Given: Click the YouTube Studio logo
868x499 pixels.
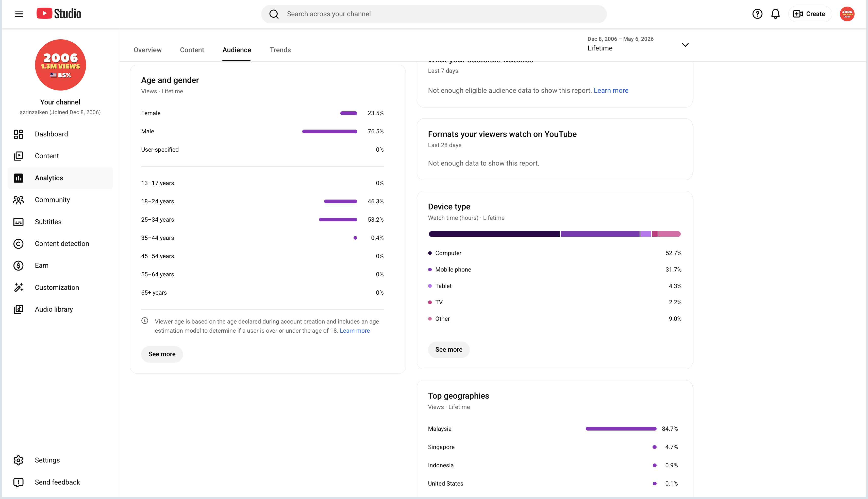Looking at the screenshot, I should [59, 14].
